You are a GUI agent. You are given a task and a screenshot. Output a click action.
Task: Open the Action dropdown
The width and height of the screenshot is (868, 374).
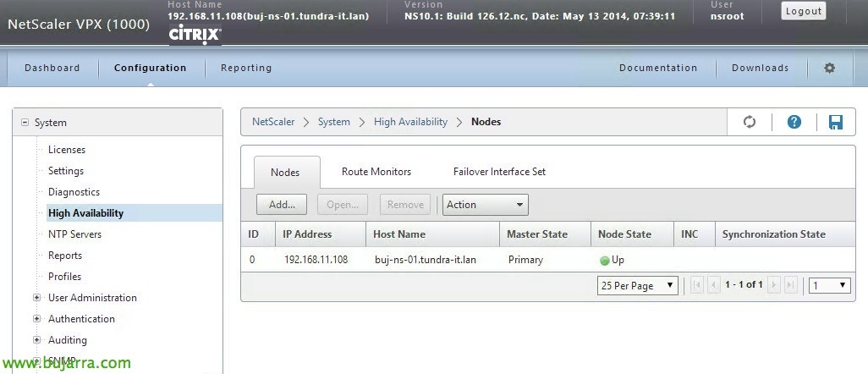tap(486, 205)
